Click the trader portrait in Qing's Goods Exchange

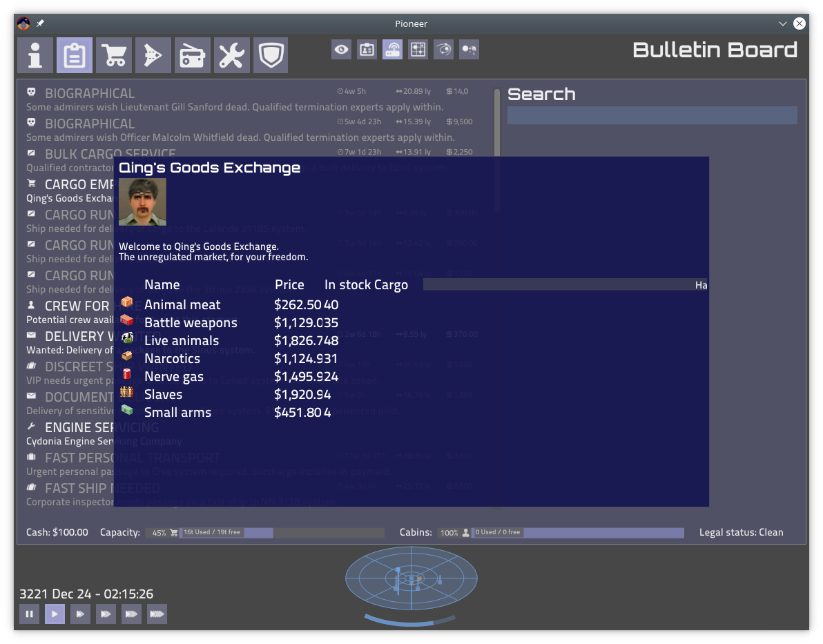(x=142, y=202)
